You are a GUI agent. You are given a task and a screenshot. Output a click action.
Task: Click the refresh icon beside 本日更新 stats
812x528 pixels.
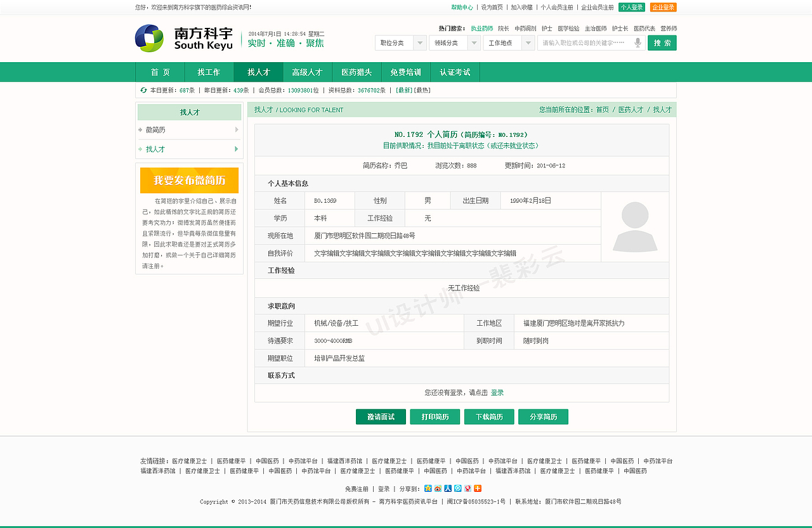click(143, 90)
